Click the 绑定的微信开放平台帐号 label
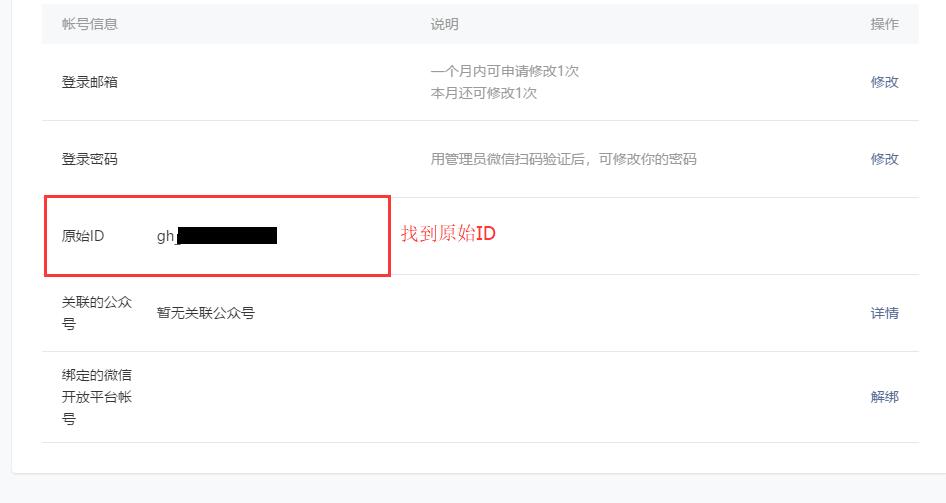This screenshot has height=503, width=946. tap(97, 397)
